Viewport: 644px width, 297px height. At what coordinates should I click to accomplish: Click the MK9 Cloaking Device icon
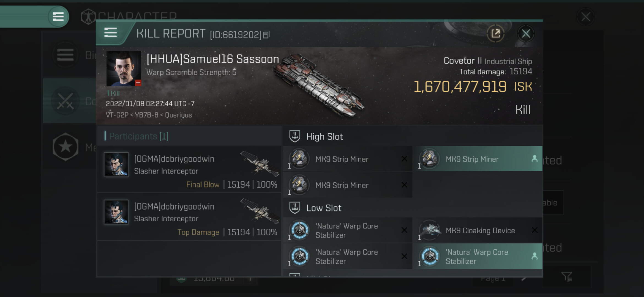[x=430, y=230]
